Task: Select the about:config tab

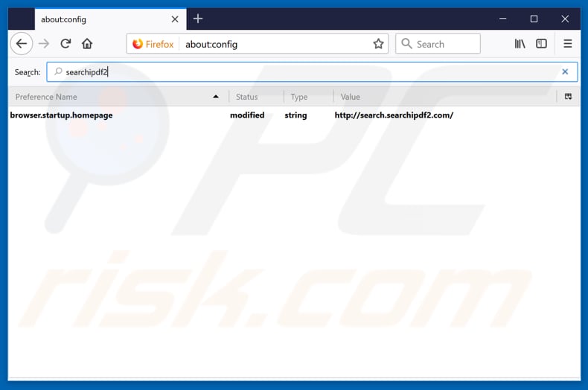Action: (110, 19)
